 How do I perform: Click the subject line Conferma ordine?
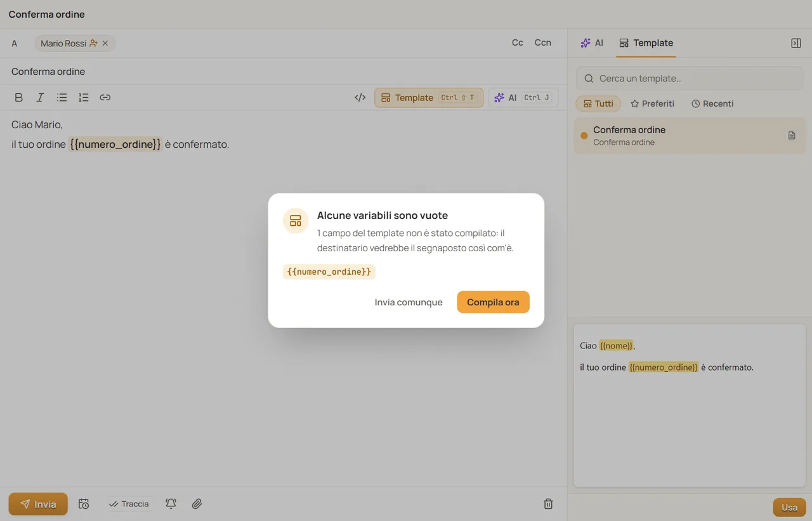(48, 72)
